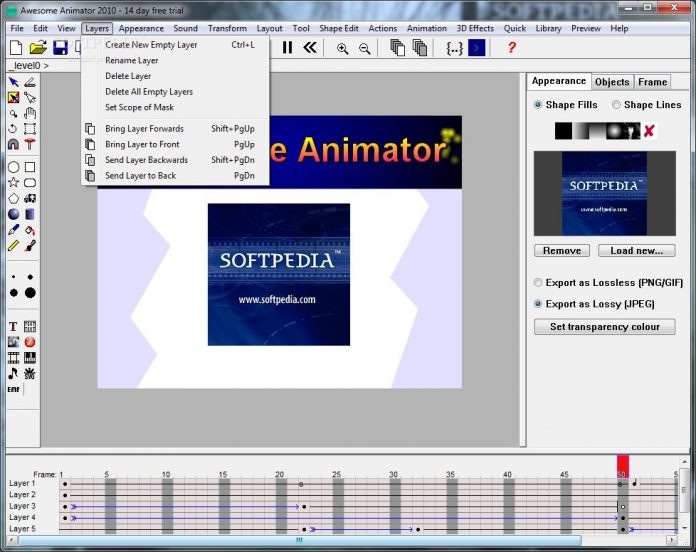Insert a table with the grid tool
This screenshot has width=696, height=552.
(x=30, y=327)
